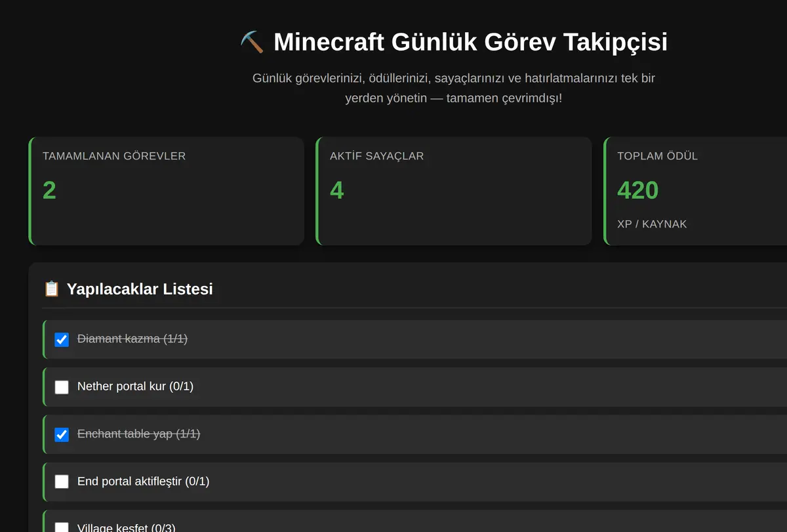Screen dimensions: 787x532
Task: Click the total reward value 420
Action: (637, 190)
